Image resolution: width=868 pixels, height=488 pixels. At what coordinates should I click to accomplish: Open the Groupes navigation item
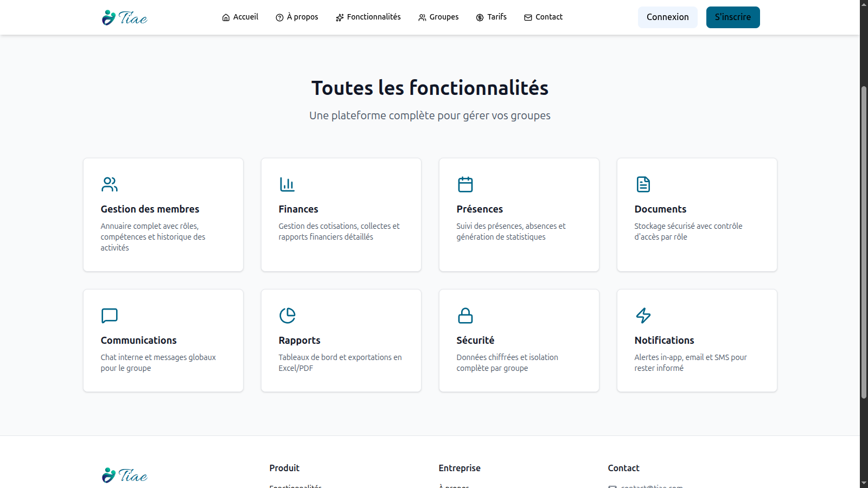tap(438, 17)
